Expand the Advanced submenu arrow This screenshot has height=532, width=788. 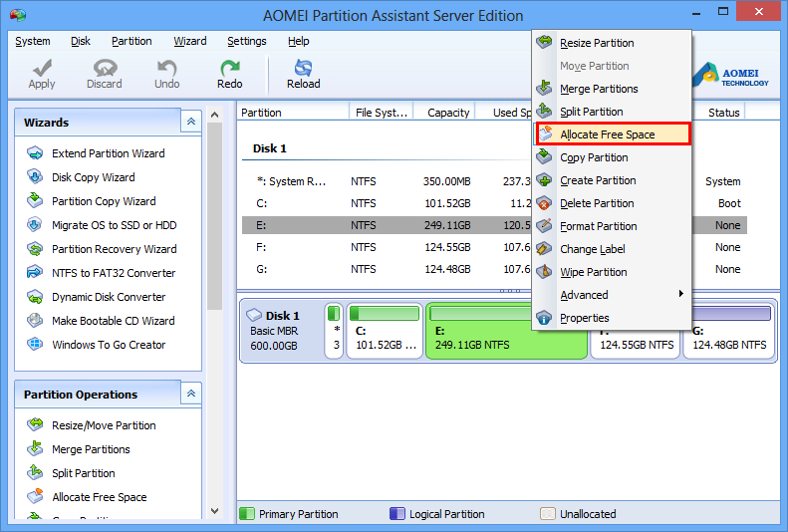pos(680,293)
